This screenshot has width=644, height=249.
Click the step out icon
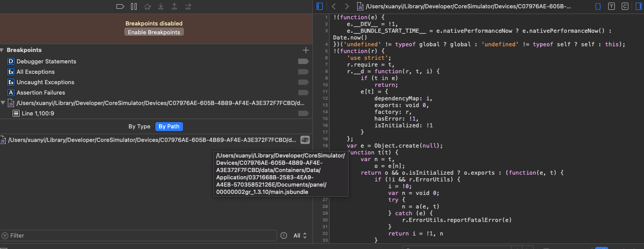tap(174, 6)
